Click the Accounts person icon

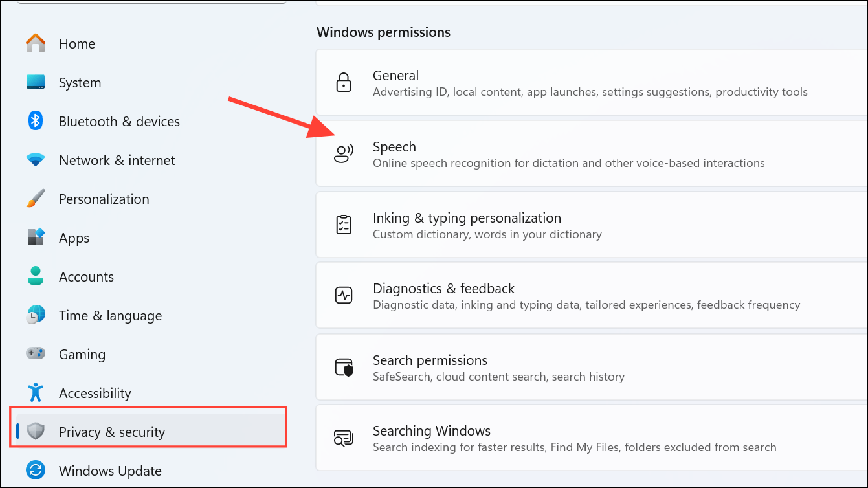coord(36,276)
